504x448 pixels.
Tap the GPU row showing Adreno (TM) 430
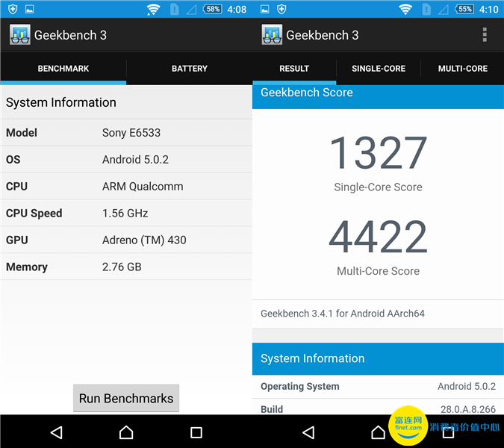[126, 240]
